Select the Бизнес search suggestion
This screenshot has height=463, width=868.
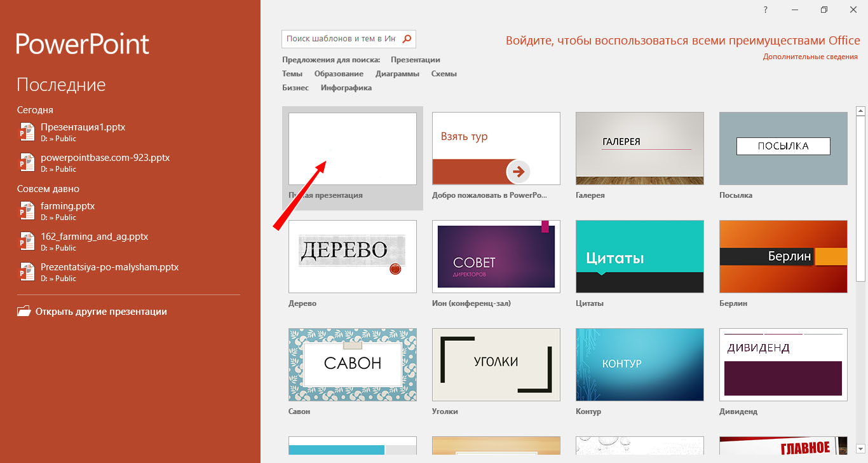[x=295, y=88]
